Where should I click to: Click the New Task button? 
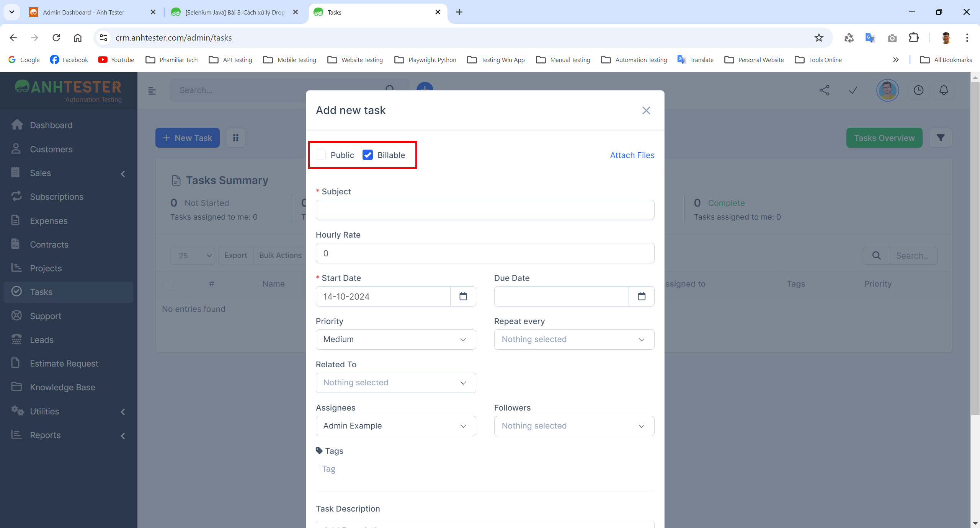188,138
